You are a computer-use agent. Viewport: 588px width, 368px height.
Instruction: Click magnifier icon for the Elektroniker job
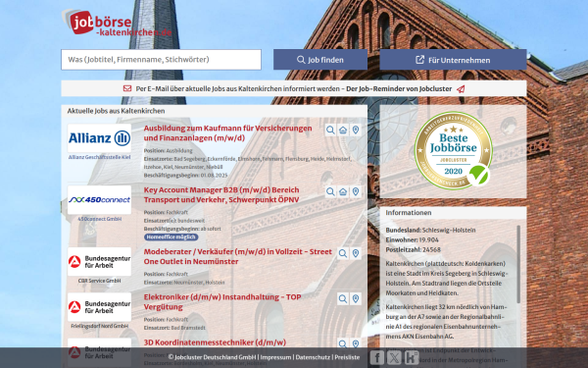pyautogui.click(x=343, y=299)
